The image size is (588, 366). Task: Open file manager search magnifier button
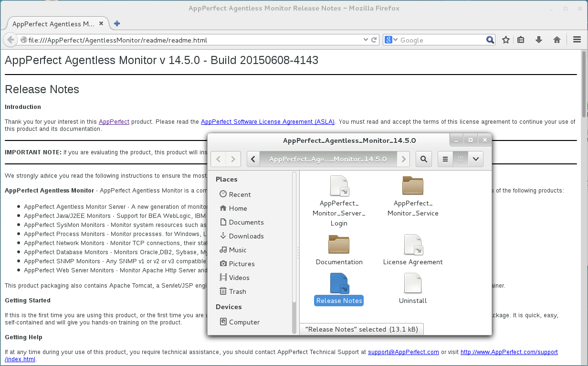[x=424, y=159]
